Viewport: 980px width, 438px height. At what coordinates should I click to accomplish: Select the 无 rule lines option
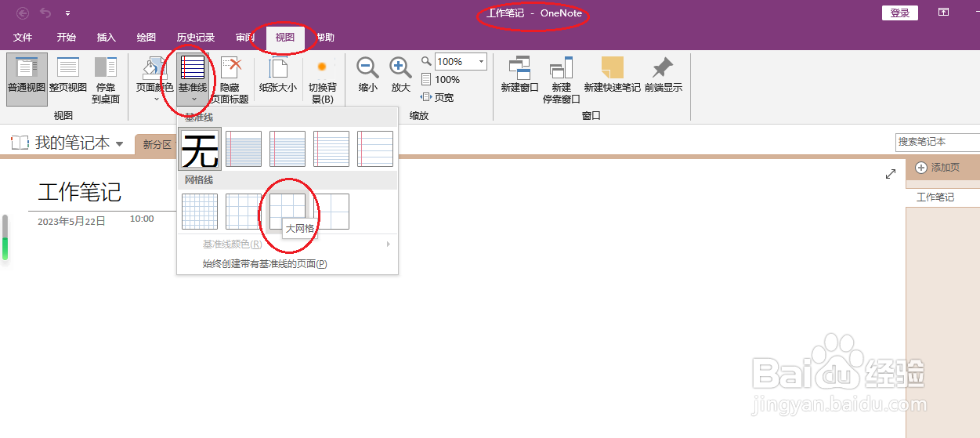tap(201, 149)
